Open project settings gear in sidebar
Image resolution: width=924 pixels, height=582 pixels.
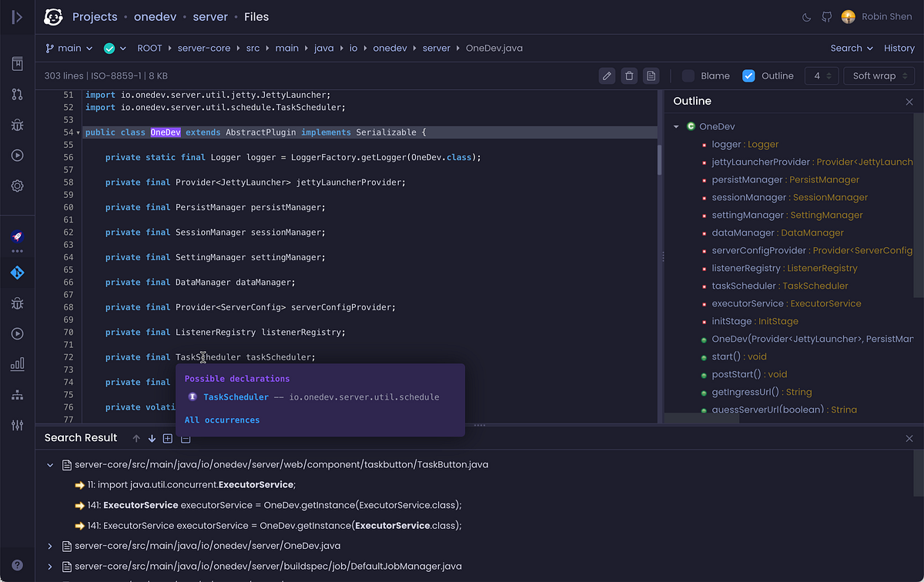coord(17,186)
